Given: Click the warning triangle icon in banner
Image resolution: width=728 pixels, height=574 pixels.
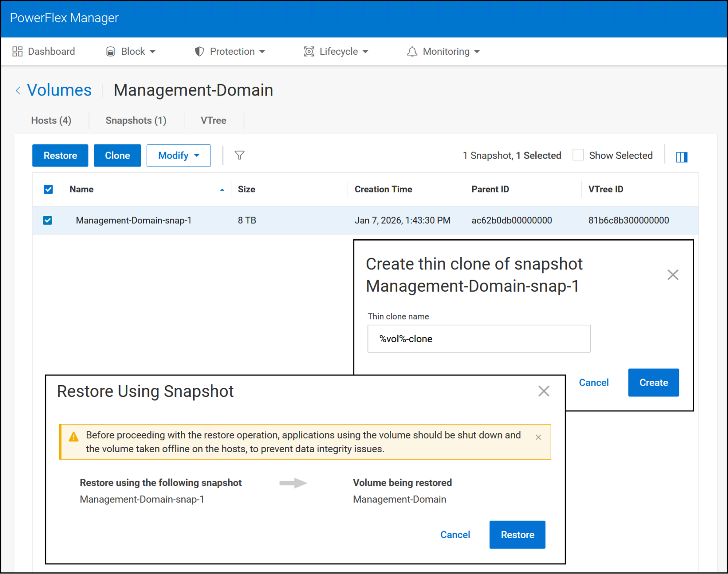Looking at the screenshot, I should (x=74, y=436).
